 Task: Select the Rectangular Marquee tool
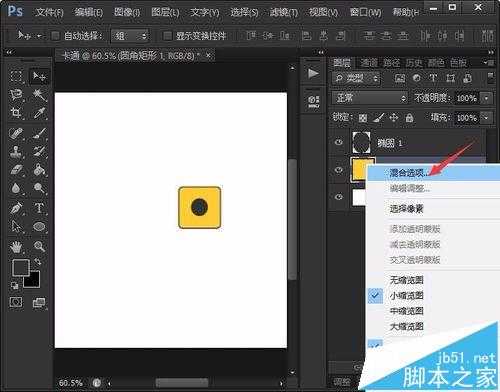pos(16,76)
